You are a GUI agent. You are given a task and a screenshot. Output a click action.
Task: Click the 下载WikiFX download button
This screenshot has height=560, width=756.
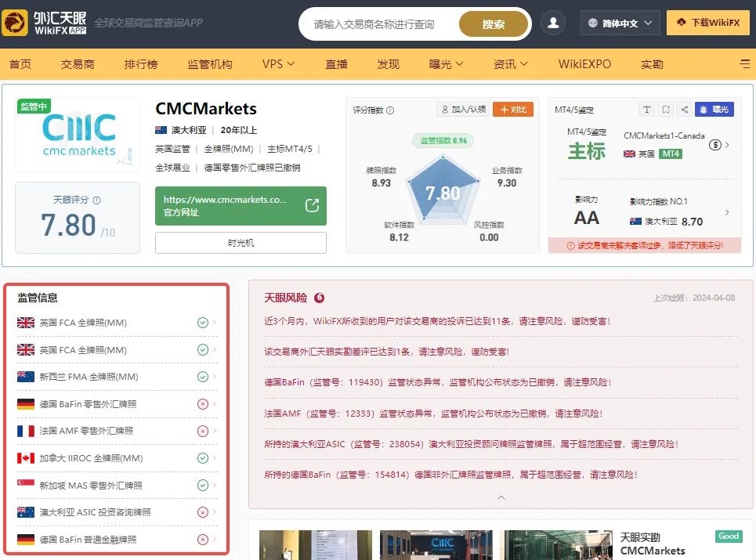tap(708, 23)
